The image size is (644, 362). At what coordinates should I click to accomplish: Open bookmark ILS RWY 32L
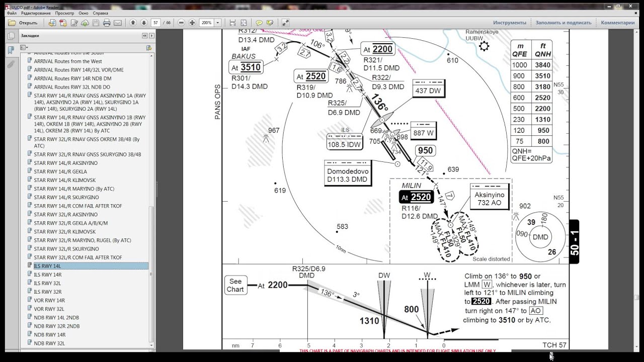(48, 283)
